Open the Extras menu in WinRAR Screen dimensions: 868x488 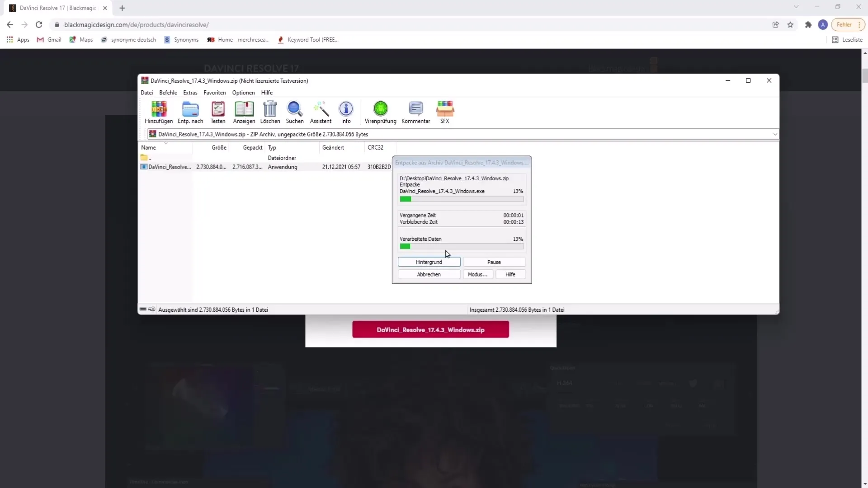pos(190,92)
